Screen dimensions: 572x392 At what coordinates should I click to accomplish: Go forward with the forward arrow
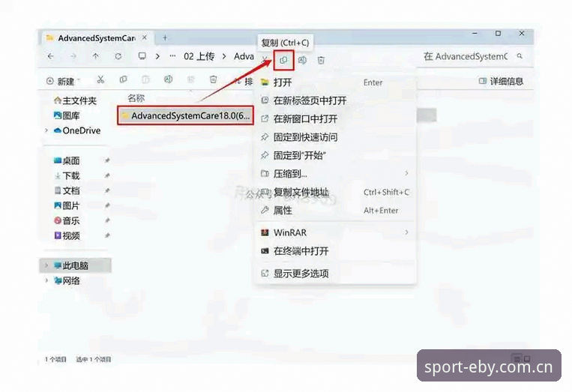tap(73, 56)
